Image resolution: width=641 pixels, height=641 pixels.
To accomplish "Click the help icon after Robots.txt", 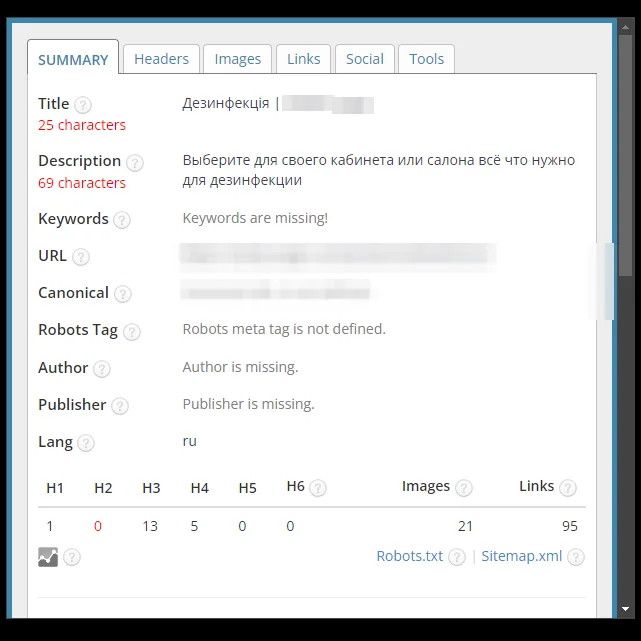I will 457,557.
